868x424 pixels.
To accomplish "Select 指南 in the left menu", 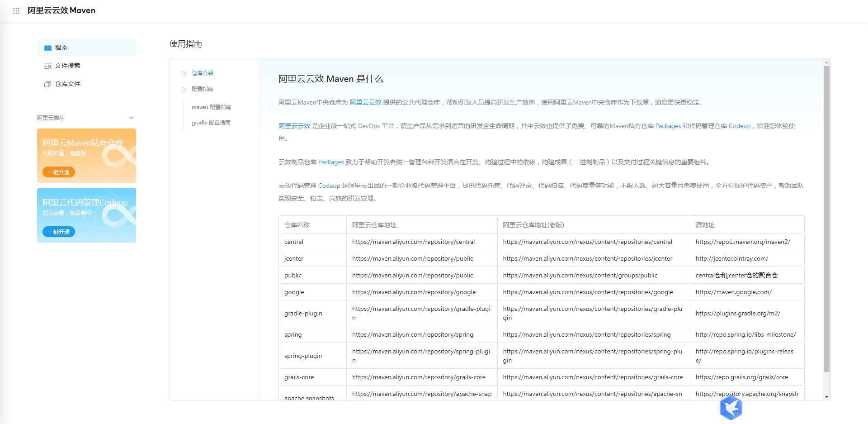I will click(x=86, y=48).
